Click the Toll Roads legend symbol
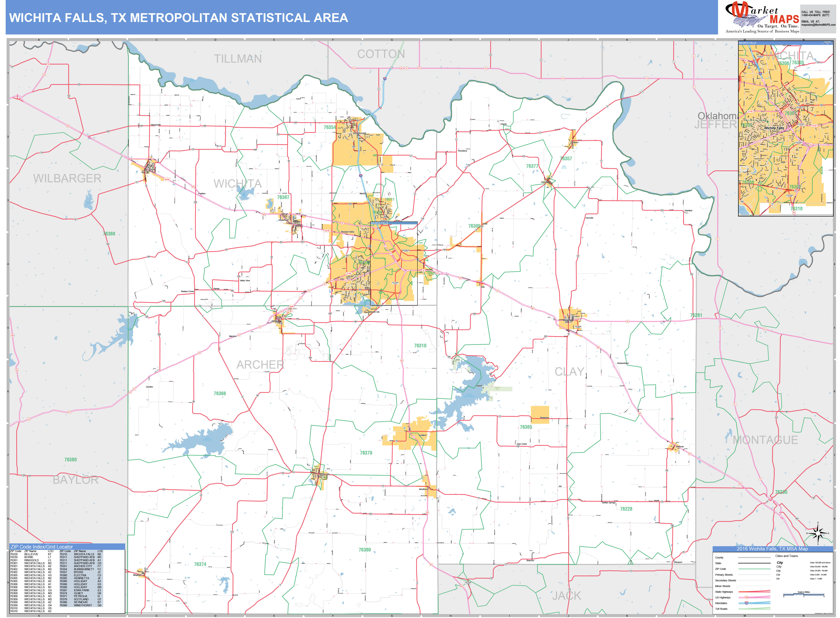Viewport: 840px width, 618px height. tap(754, 609)
